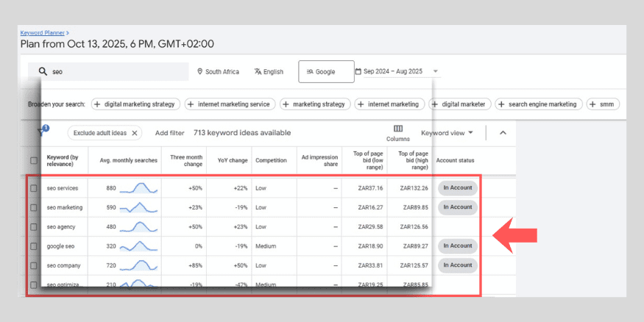This screenshot has height=322, width=644.
Task: Remove the Exclude adult ideas chip
Action: [98, 133]
